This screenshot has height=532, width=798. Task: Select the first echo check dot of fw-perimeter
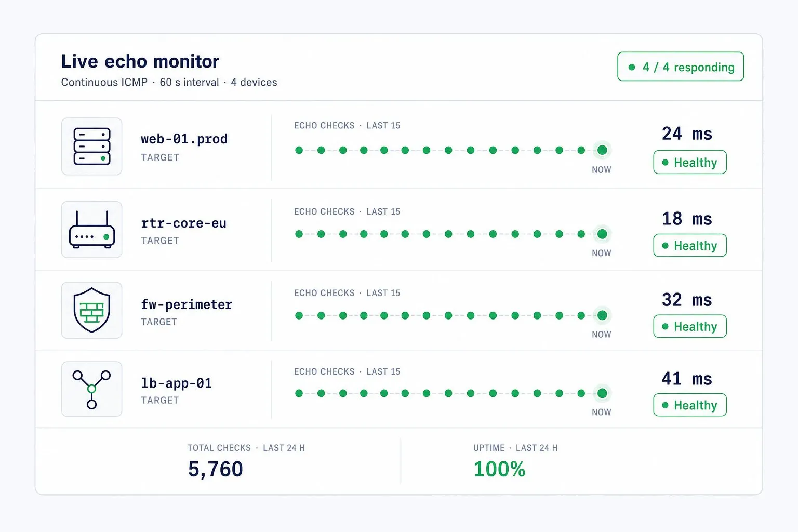click(x=299, y=315)
